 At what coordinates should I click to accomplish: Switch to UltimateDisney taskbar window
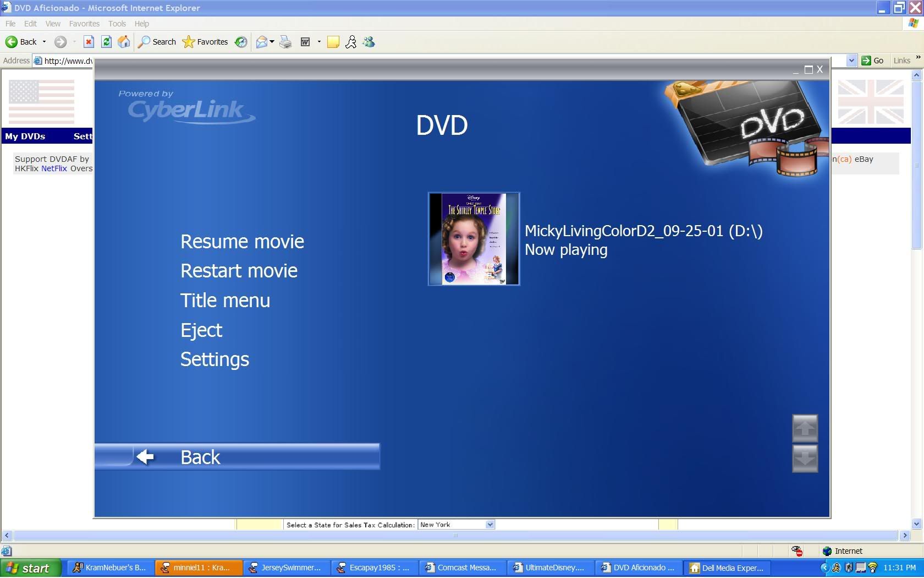pyautogui.click(x=550, y=568)
